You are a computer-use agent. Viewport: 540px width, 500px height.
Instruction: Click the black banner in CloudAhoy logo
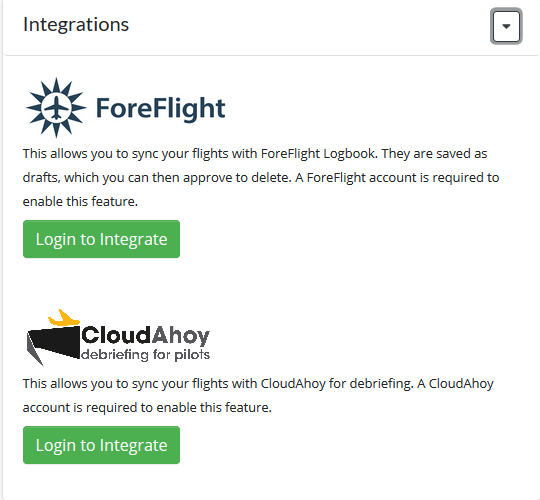pos(54,342)
